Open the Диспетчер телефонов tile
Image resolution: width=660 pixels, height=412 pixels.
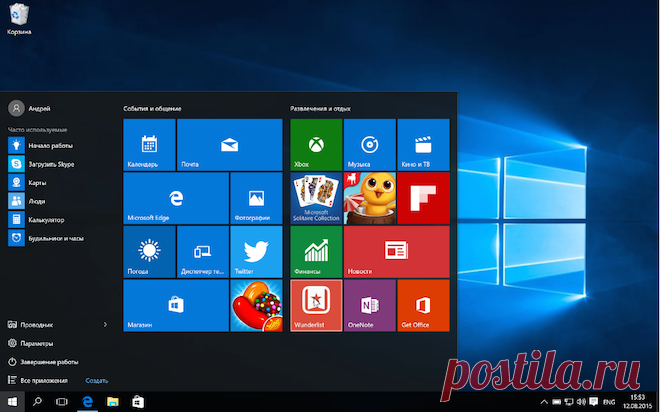pos(203,252)
